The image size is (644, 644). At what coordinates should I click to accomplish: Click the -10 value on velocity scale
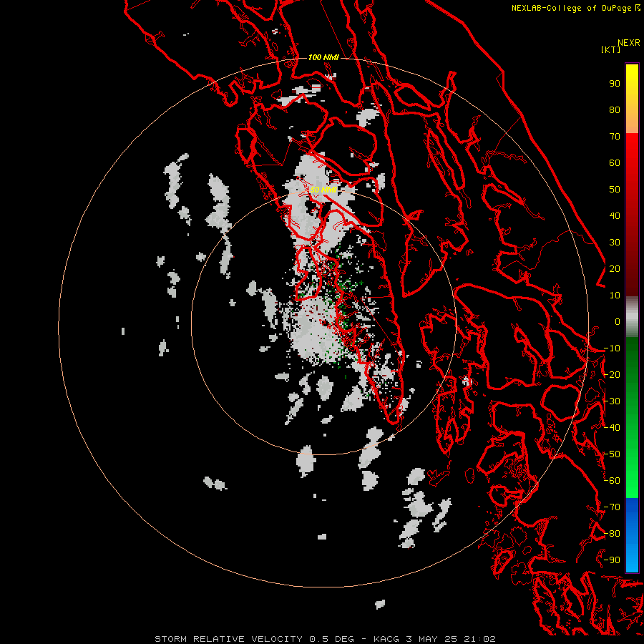coord(612,348)
